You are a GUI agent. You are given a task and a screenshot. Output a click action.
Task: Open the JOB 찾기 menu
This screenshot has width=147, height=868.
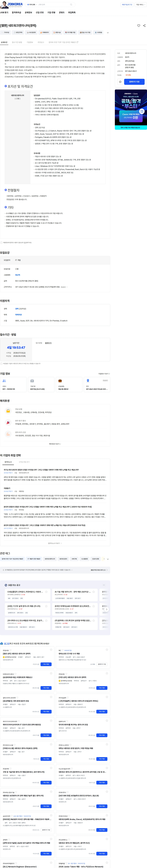coord(4,13)
